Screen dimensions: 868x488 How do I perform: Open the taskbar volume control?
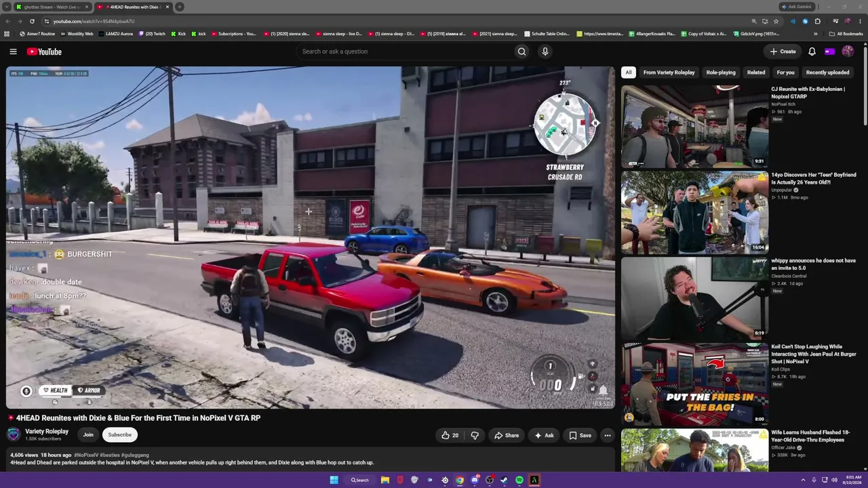(834, 480)
